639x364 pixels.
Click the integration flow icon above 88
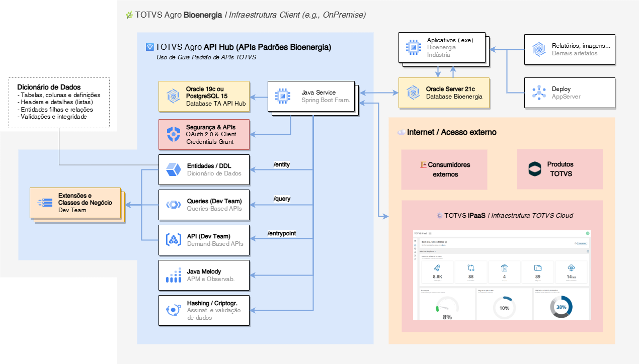pyautogui.click(x=471, y=268)
